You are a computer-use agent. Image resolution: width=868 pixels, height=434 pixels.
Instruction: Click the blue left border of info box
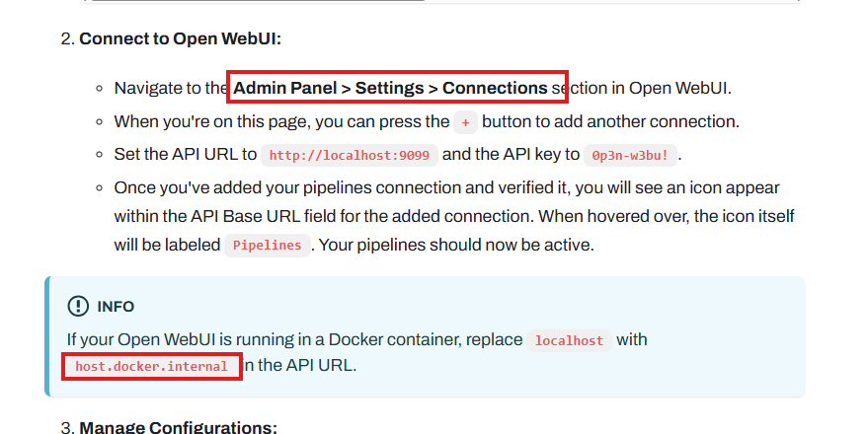click(x=47, y=335)
